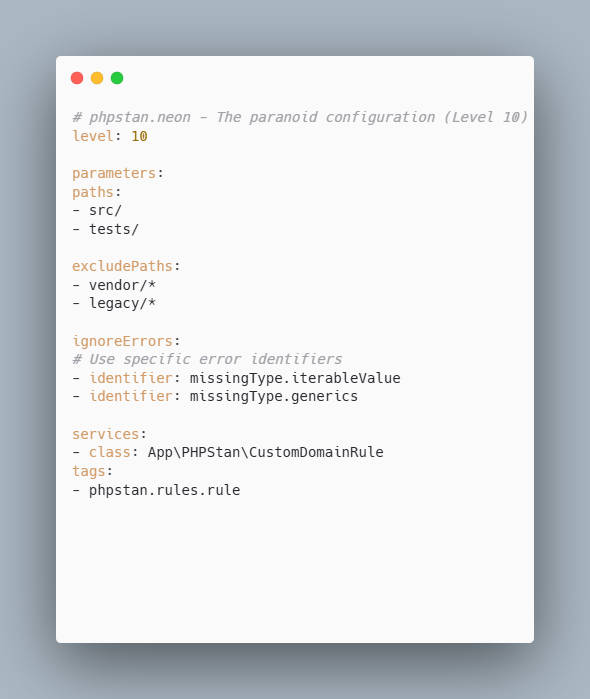
Task: Click the App\PHPStan\CustomDomainRule class name
Action: [x=265, y=452]
